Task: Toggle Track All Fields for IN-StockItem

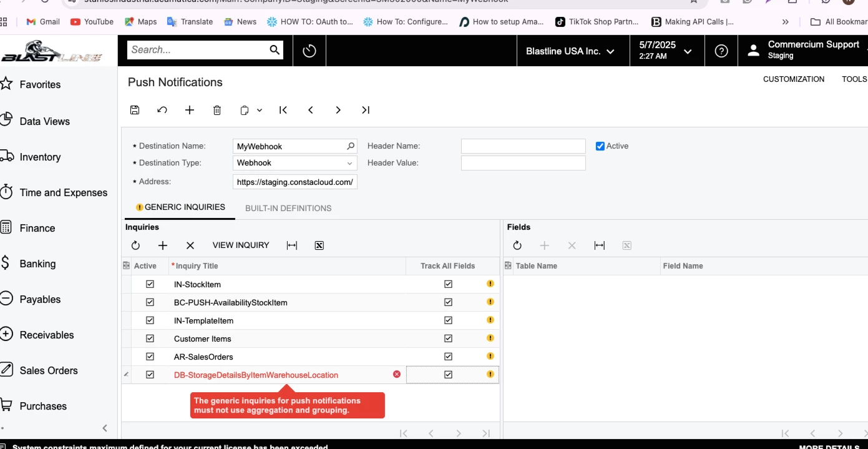Action: pos(448,284)
